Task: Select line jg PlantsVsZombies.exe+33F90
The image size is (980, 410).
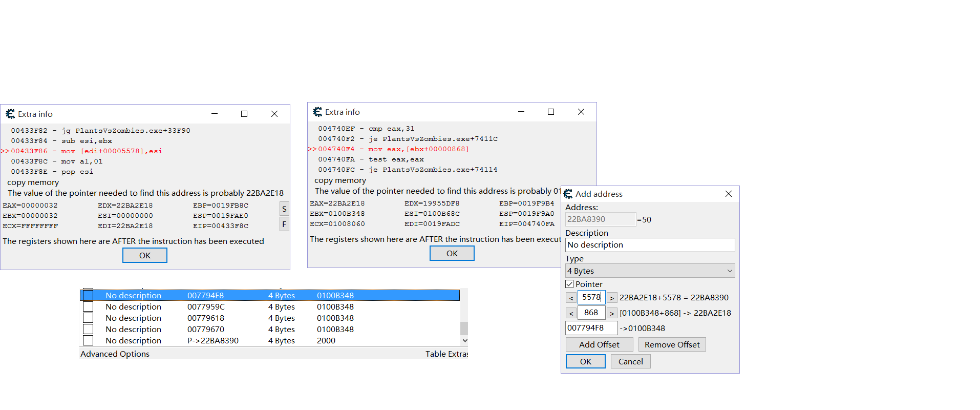Action: [100, 131]
